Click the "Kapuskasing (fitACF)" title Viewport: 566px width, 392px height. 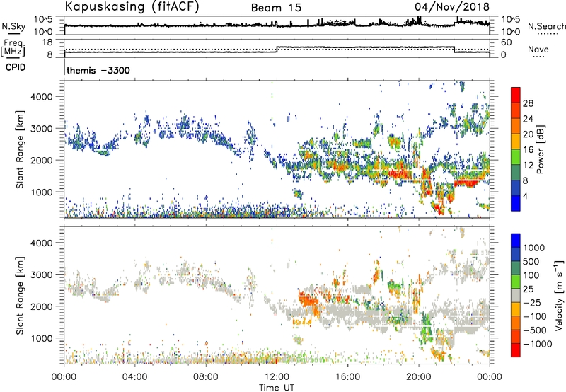tap(132, 6)
